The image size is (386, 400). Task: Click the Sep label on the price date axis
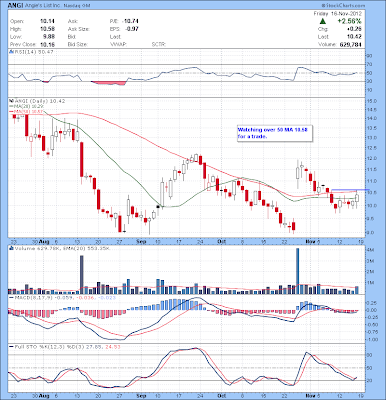point(141,241)
